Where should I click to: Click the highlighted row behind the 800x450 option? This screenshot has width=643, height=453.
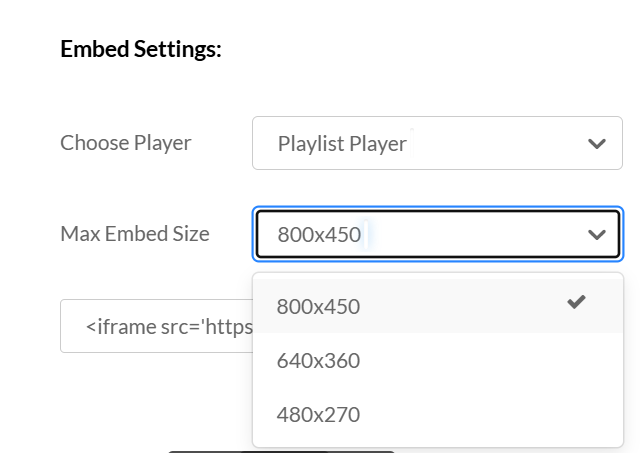438,306
